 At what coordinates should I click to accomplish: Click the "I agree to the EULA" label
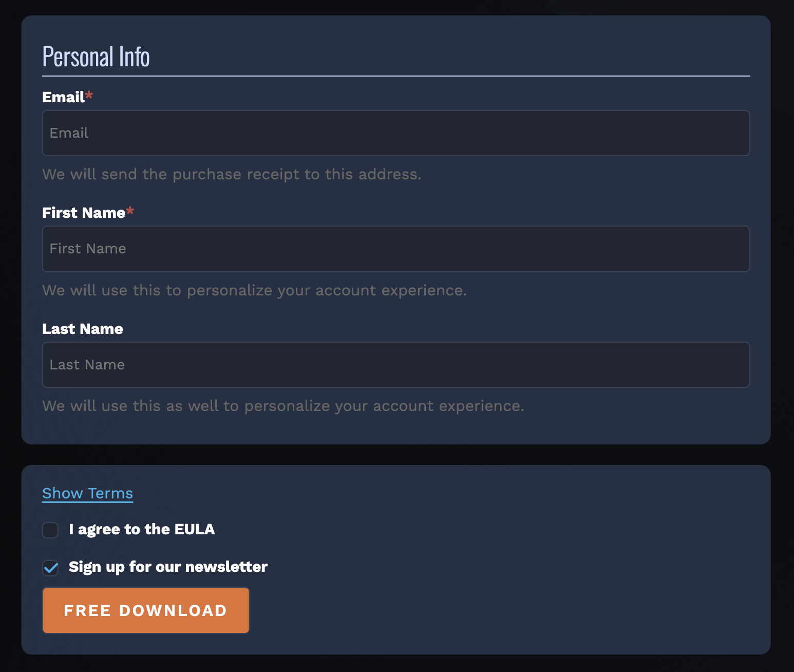pos(142,529)
